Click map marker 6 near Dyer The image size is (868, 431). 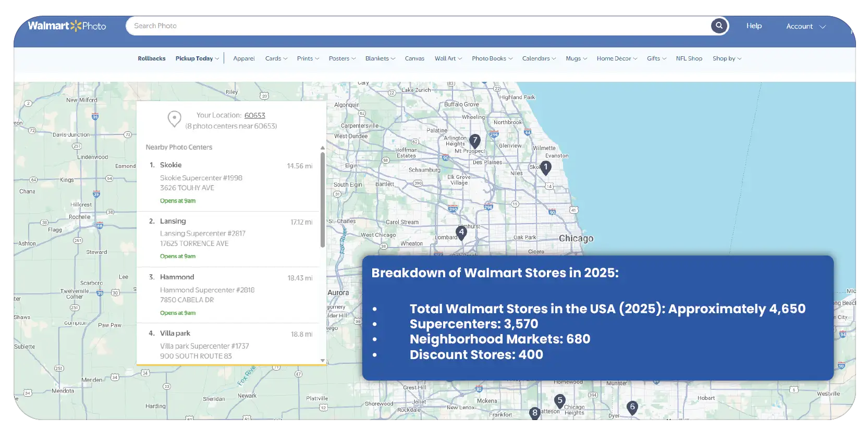point(632,408)
